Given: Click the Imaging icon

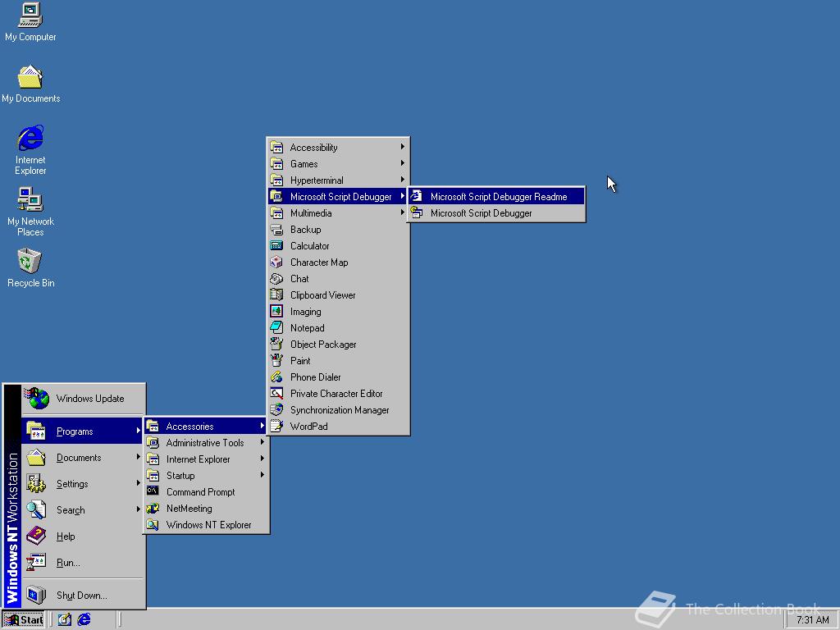Looking at the screenshot, I should click(276, 311).
